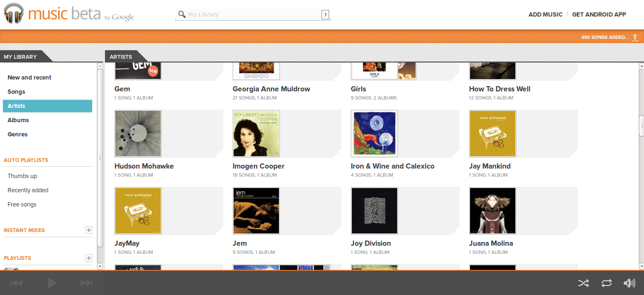This screenshot has height=295, width=644.
Task: Click the AUTO PLAYLISTS heading
Action: click(26, 160)
